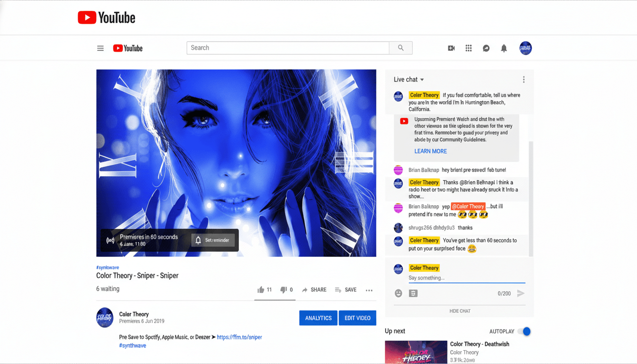
Task: Dislike the video with the thumbs down
Action: [283, 290]
